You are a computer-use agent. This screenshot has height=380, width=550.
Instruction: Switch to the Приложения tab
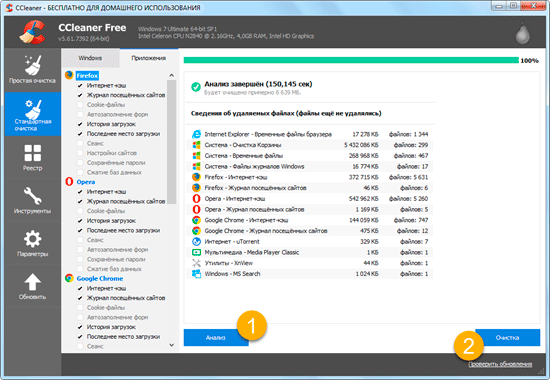[148, 58]
